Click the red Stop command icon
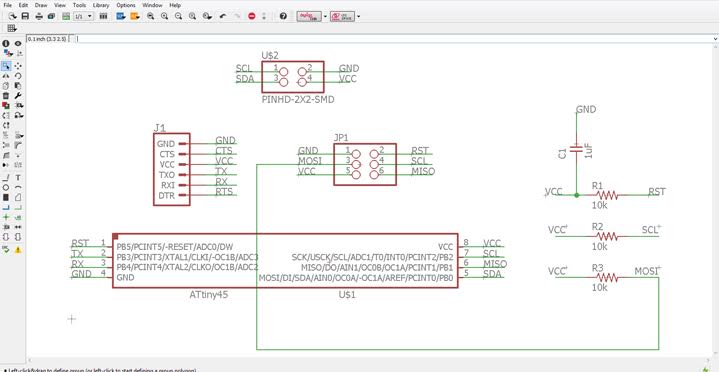Image resolution: width=719 pixels, height=372 pixels. point(251,16)
